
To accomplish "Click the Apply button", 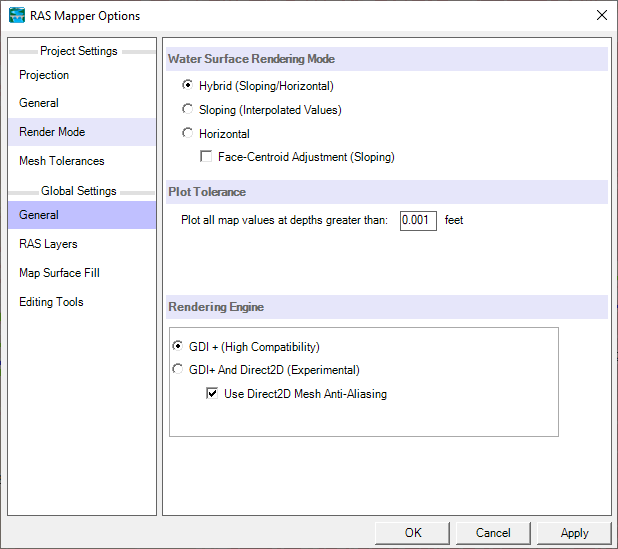I will [574, 533].
